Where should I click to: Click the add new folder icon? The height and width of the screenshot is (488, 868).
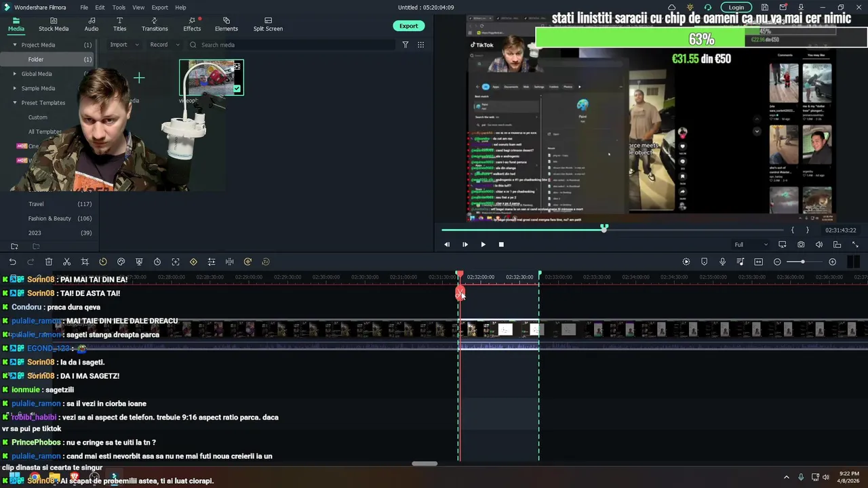pyautogui.click(x=14, y=246)
